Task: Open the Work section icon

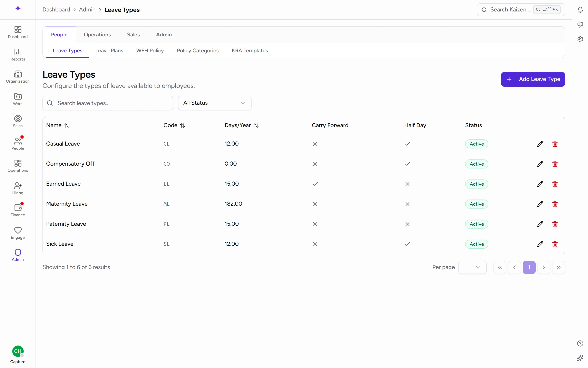Action: coord(18,97)
